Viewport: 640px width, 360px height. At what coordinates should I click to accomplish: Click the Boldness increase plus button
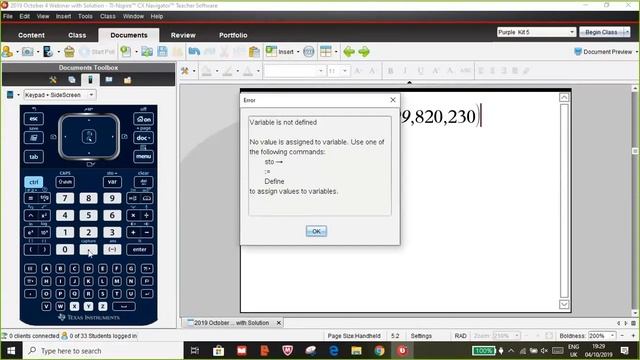click(x=633, y=336)
